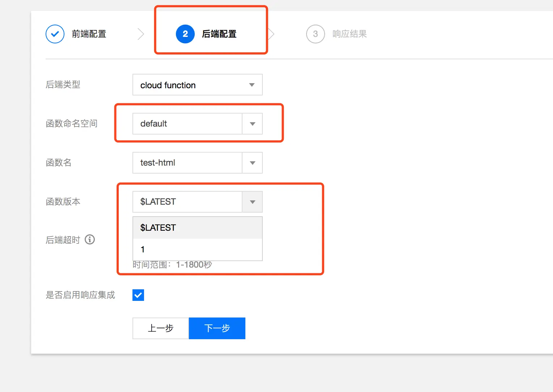This screenshot has height=392, width=553.
Task: Select $LATEST option in version list
Action: tap(198, 228)
